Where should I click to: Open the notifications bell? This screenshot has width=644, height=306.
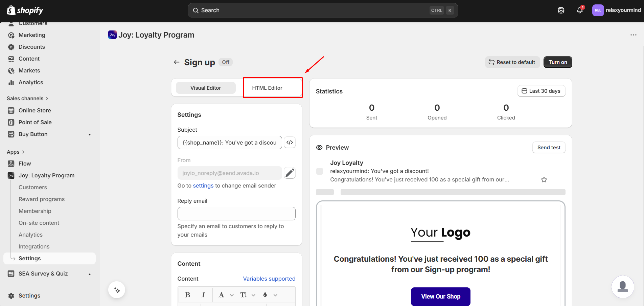point(580,10)
